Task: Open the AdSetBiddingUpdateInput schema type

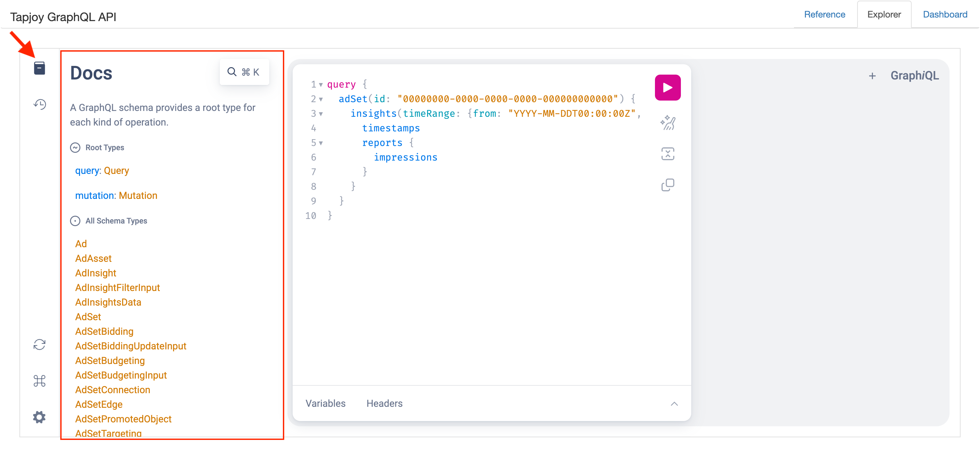Action: pyautogui.click(x=131, y=346)
